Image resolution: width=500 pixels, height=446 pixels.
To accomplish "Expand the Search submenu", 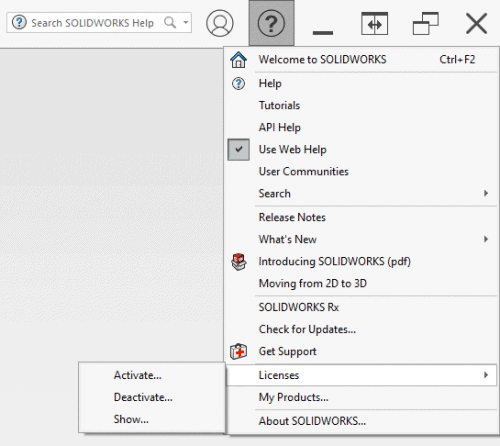I will [x=362, y=193].
